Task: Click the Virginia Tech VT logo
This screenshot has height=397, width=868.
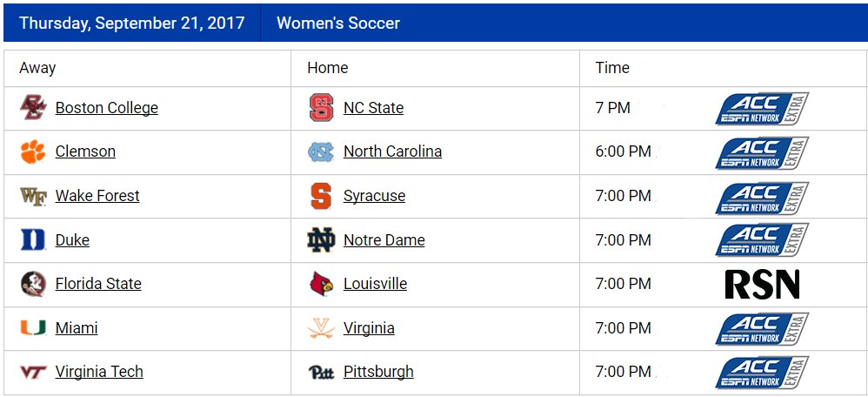Action: pyautogui.click(x=33, y=372)
